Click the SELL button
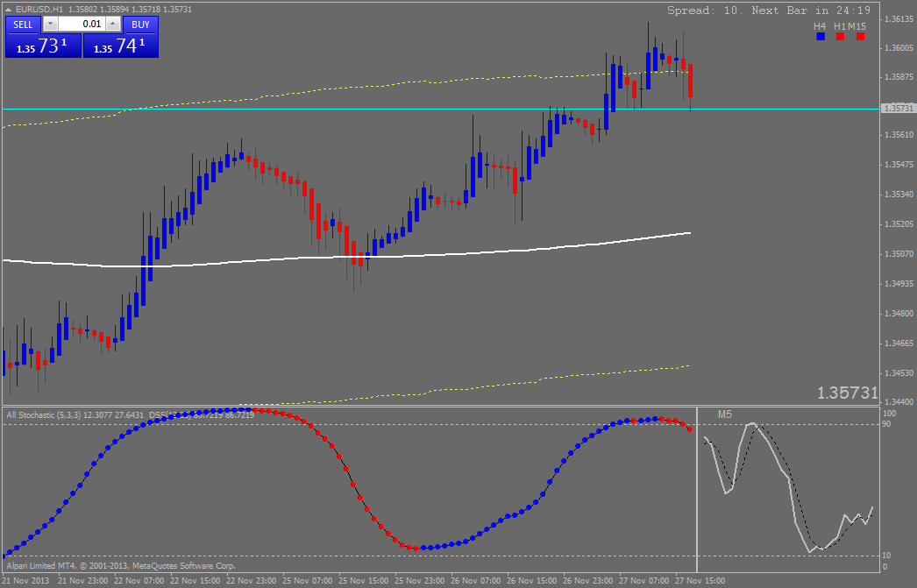Image resolution: width=917 pixels, height=588 pixels. point(24,25)
